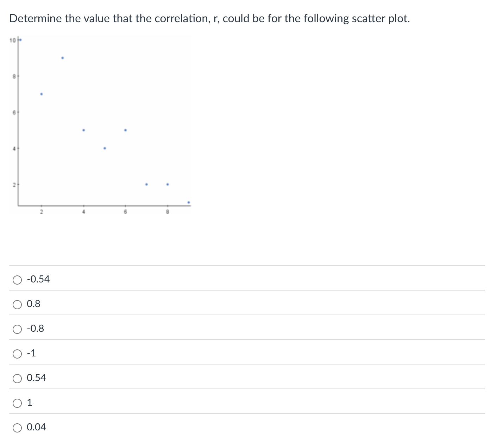Click the 0.04 answer label text

[x=37, y=427]
